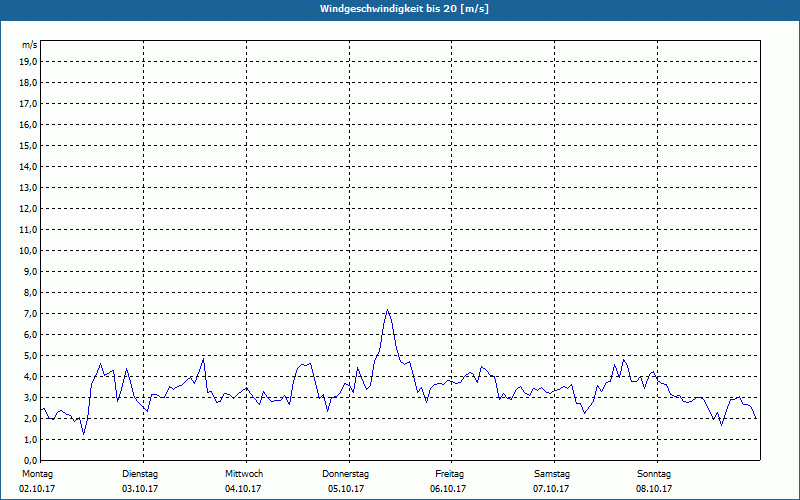Viewport: 800px width, 500px height.
Task: Select the date 07.10.17
Action: (551, 489)
